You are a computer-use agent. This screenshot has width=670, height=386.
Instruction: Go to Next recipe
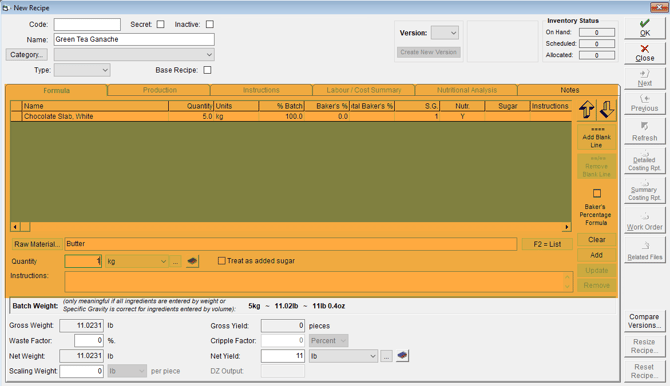pos(644,78)
